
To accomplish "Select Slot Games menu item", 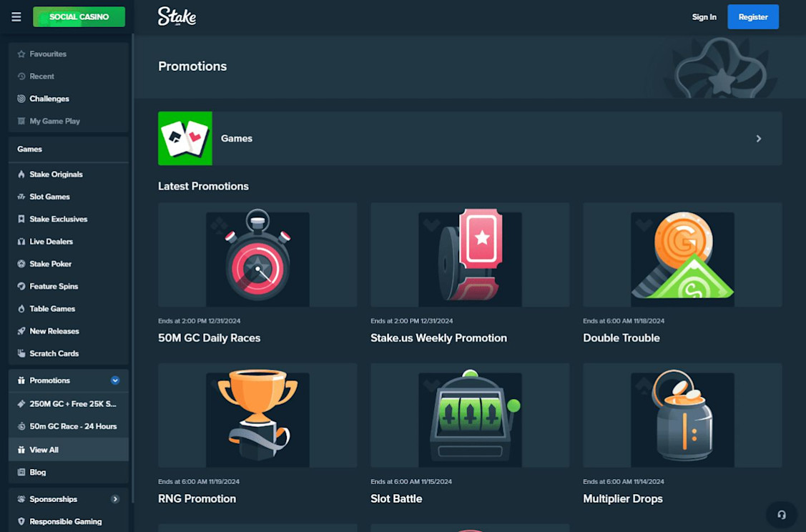I will pos(69,197).
